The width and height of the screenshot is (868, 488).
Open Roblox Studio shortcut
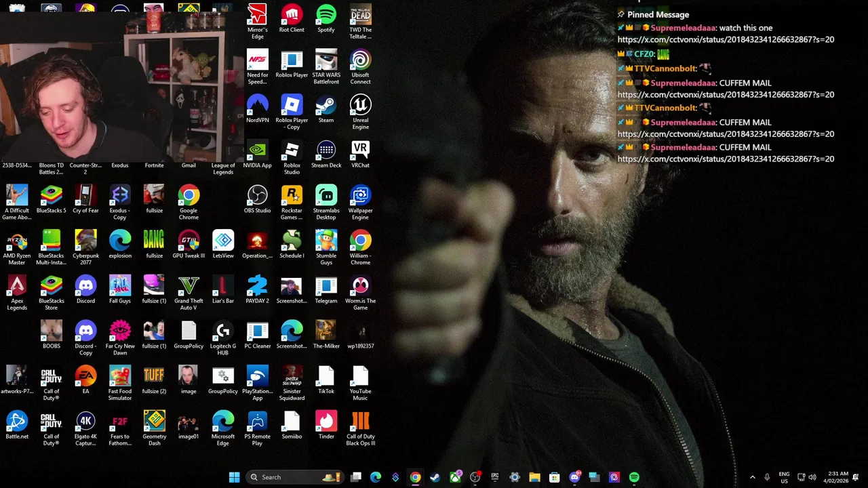click(x=292, y=157)
